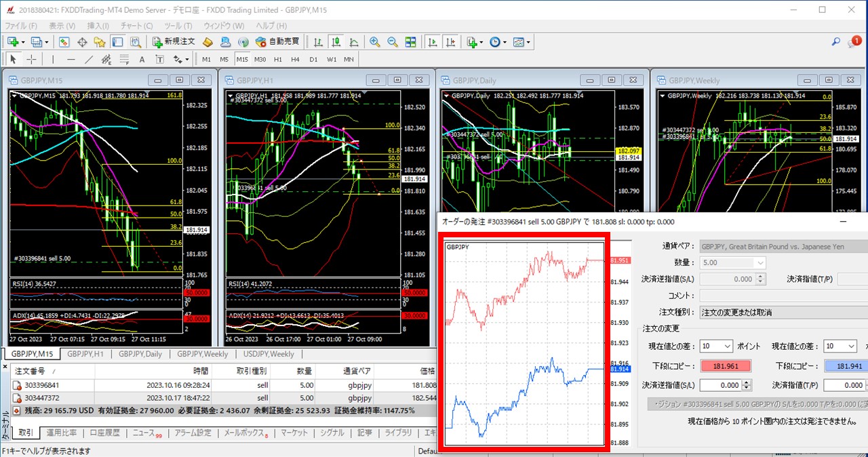Select the crosshair cursor tool
The height and width of the screenshot is (457, 868).
(31, 59)
